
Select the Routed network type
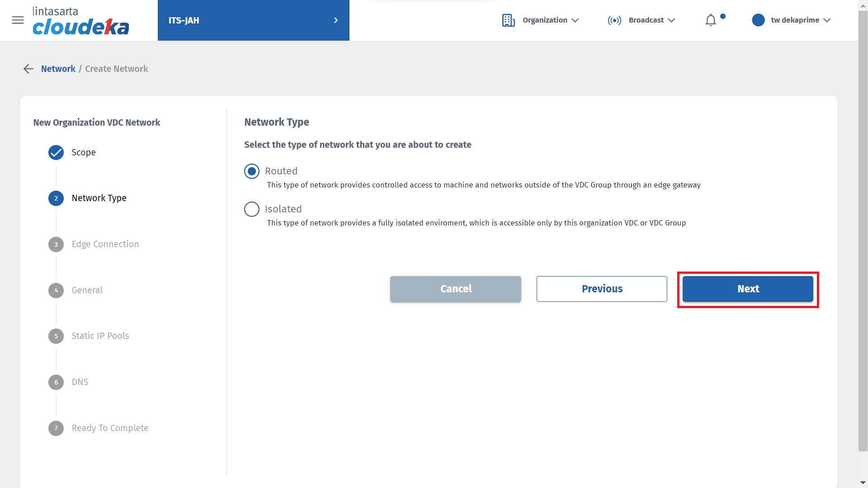[x=252, y=171]
